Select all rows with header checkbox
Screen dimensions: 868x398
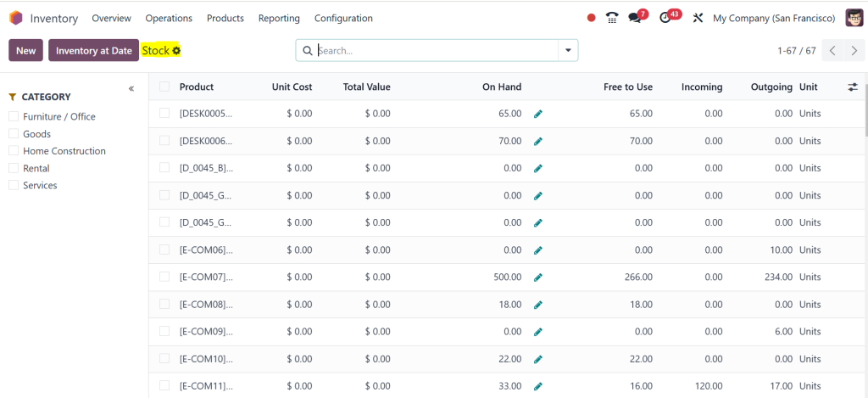(164, 87)
